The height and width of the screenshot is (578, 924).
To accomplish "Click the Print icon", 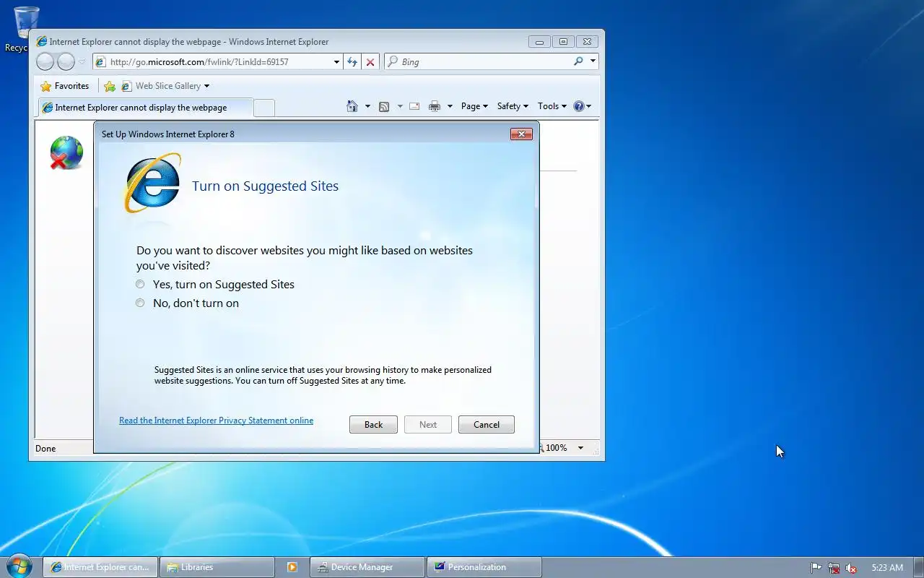I will [x=435, y=106].
